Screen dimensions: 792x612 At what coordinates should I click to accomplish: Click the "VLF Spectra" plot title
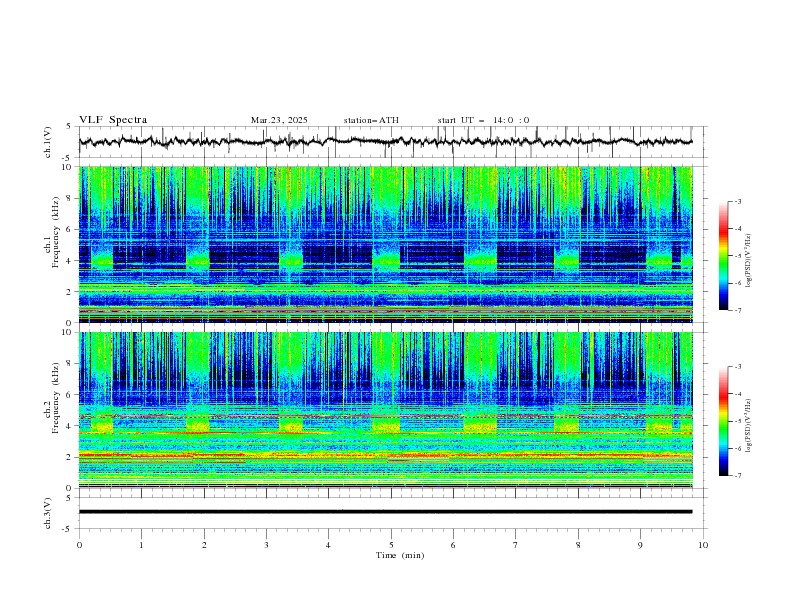[113, 120]
